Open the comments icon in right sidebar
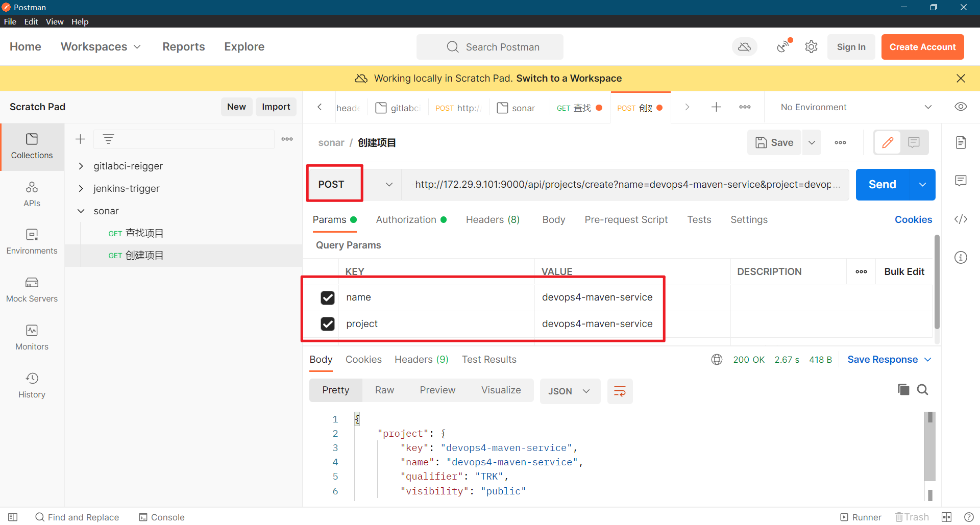The image size is (980, 525). (x=961, y=181)
